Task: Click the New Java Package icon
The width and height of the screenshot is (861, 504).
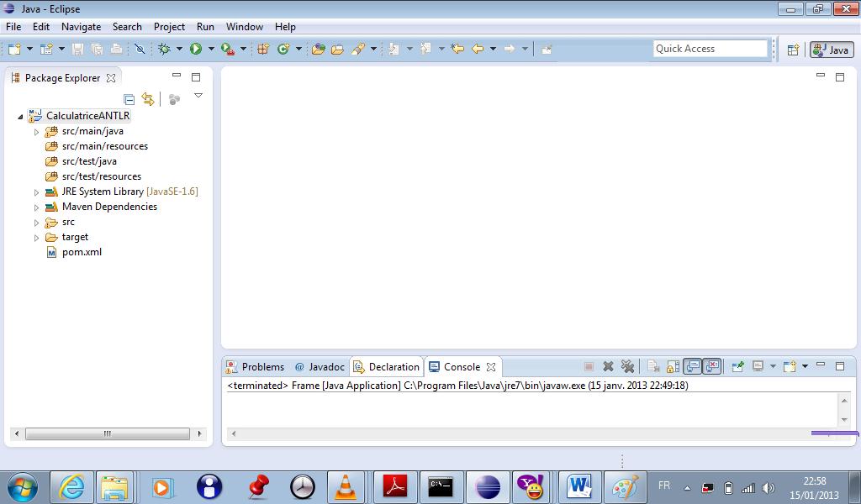Action: pos(263,50)
